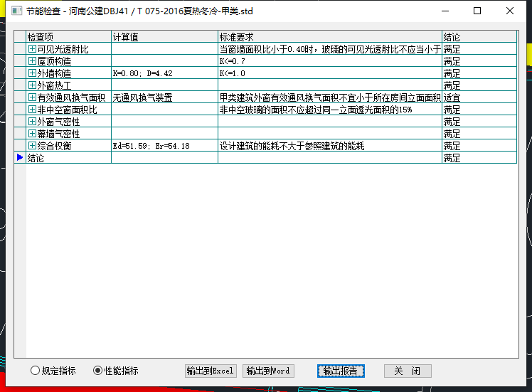Expand the 有效通风换气面积 node
The width and height of the screenshot is (532, 392).
(x=32, y=97)
